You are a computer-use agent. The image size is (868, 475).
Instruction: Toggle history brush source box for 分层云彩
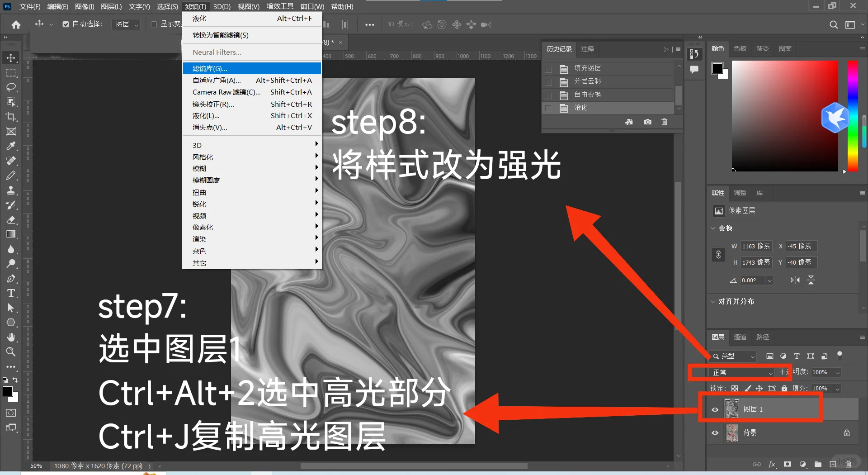click(548, 82)
